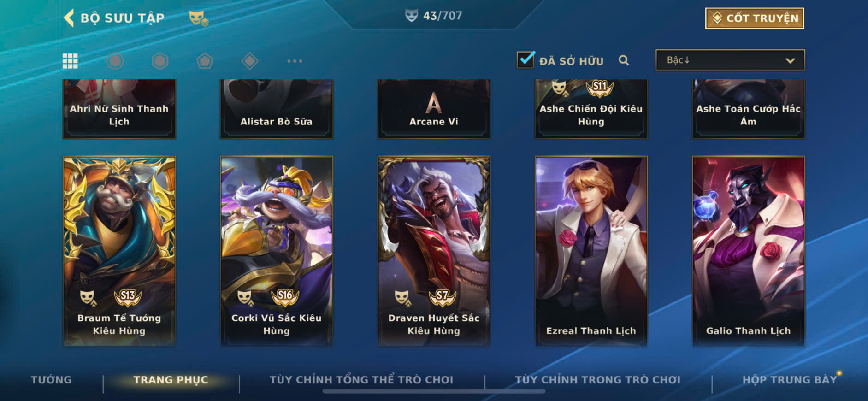868x401 pixels.
Task: Open the Braum Tể Tướng Kiêu Hùng skin
Action: tap(119, 251)
